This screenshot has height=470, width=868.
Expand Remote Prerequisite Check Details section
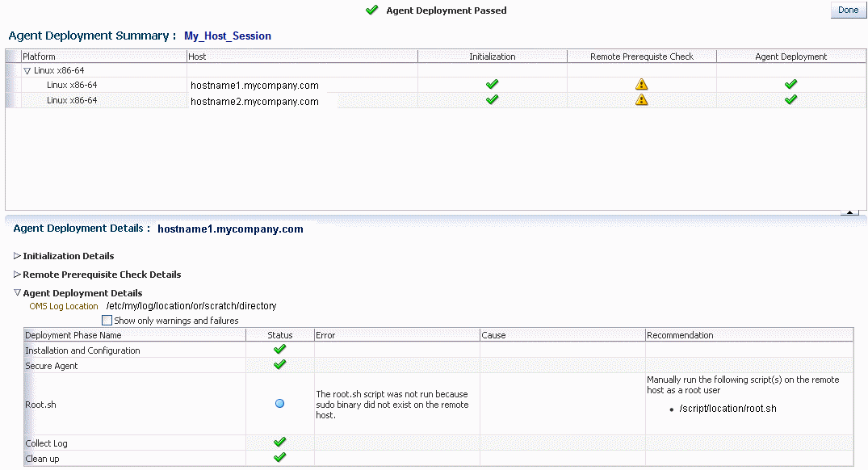pos(18,275)
